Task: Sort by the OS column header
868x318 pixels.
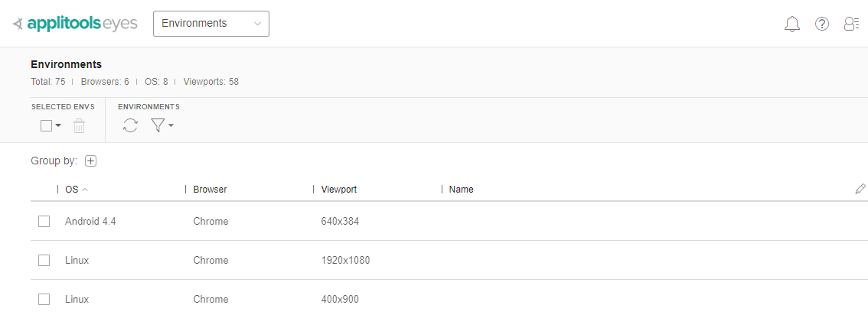Action: point(72,190)
